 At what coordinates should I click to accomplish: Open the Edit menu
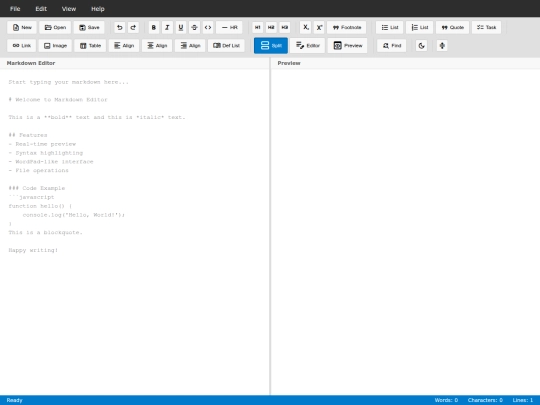(41, 9)
